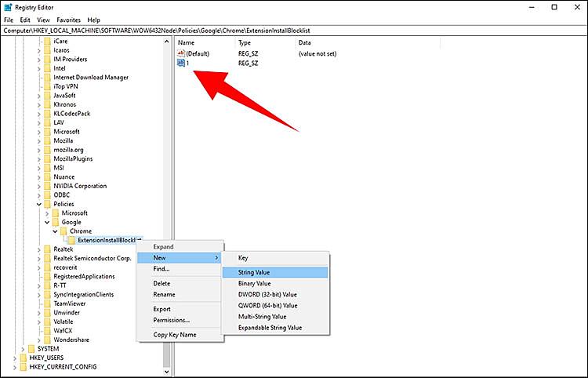Choose String Value from the New submenu
The height and width of the screenshot is (378, 588).
click(x=275, y=272)
